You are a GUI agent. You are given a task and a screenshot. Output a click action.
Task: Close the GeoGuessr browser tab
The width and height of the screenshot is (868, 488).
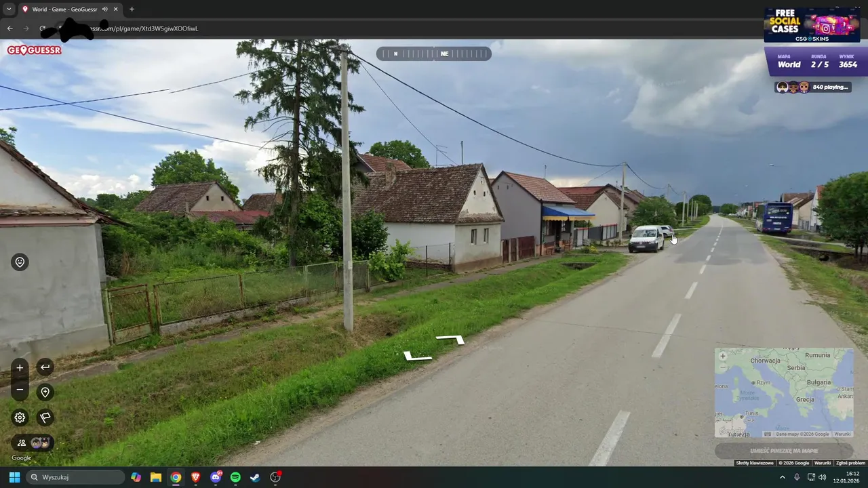coord(115,9)
